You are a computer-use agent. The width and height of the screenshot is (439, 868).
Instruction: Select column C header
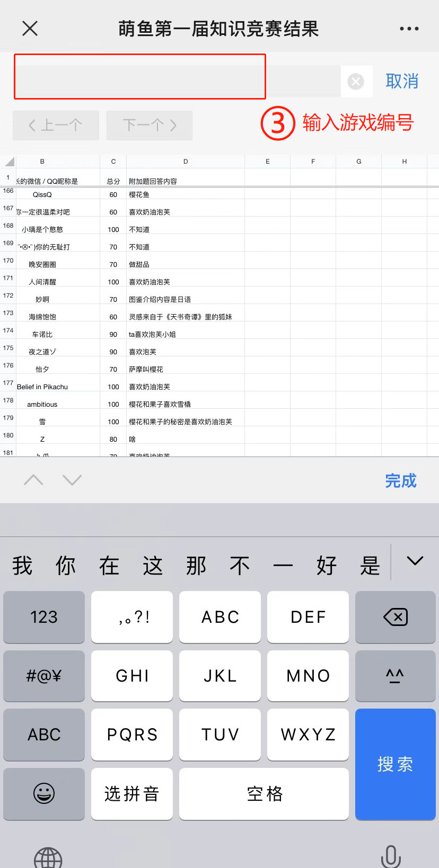pyautogui.click(x=113, y=162)
